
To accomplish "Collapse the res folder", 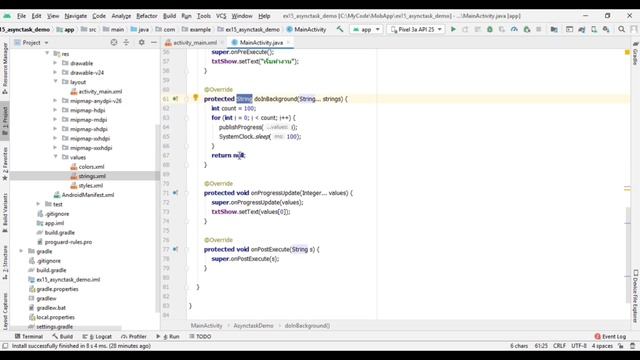I will coord(47,53).
